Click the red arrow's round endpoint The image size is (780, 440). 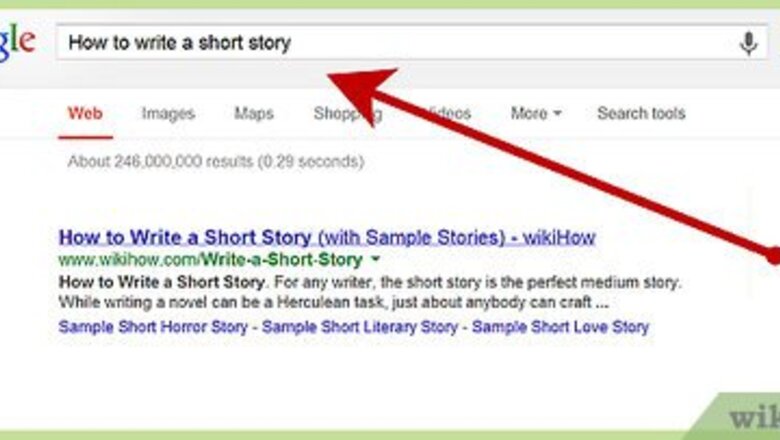pos(773,255)
